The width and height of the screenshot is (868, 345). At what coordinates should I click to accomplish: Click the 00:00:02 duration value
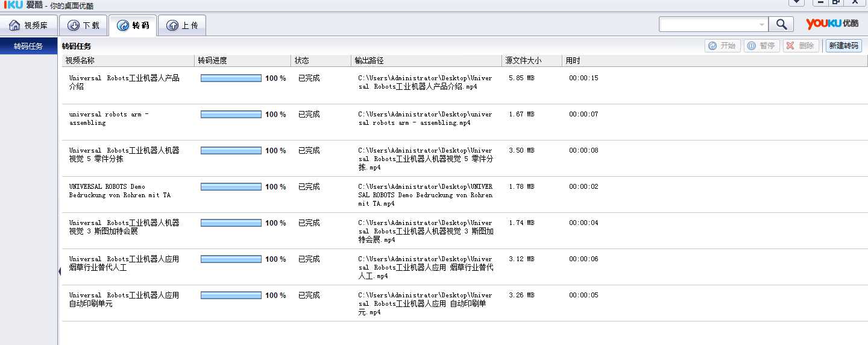click(583, 187)
